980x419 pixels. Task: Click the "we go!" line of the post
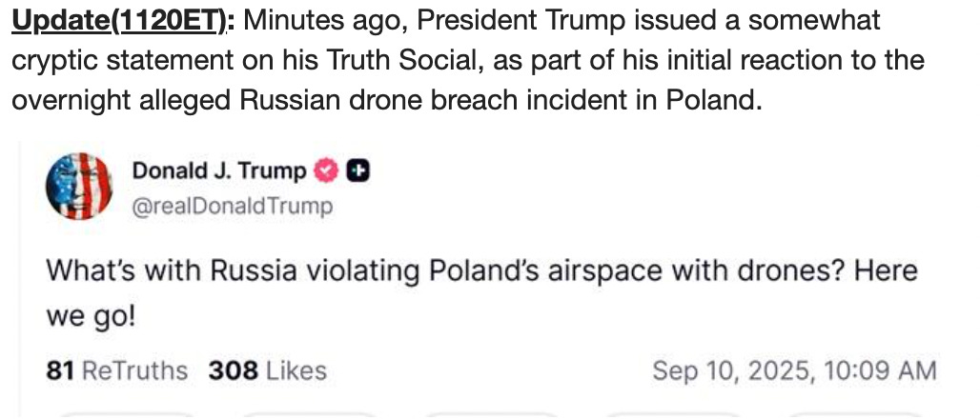(92, 314)
